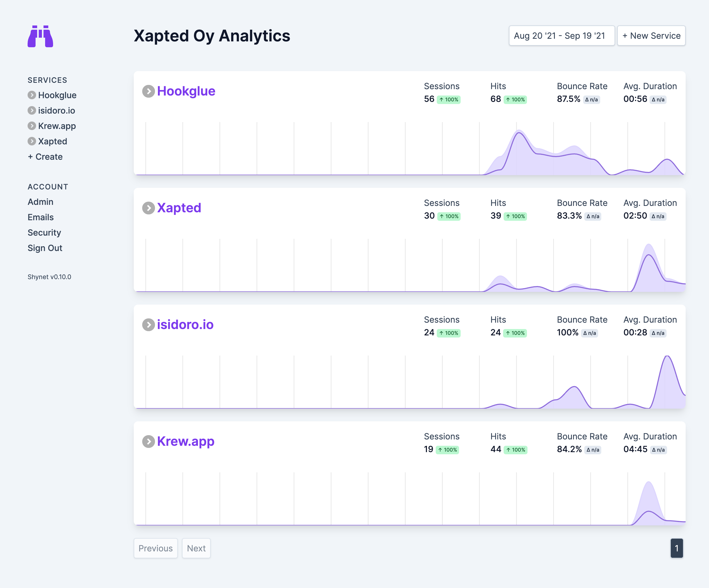Open Security account settings

[44, 232]
